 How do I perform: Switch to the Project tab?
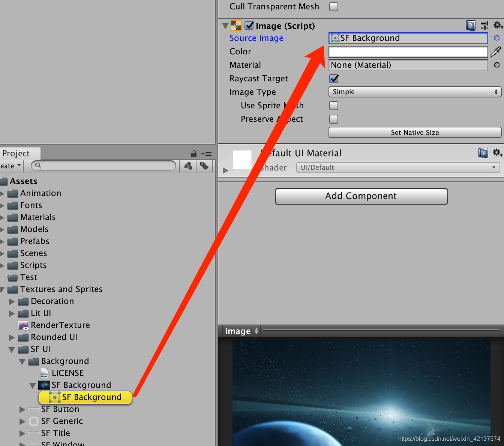(15, 153)
